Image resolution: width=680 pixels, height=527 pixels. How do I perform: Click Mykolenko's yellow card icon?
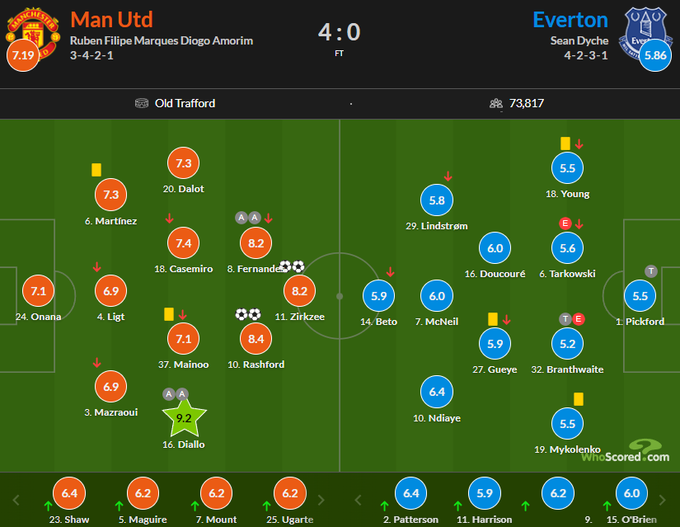click(x=578, y=399)
